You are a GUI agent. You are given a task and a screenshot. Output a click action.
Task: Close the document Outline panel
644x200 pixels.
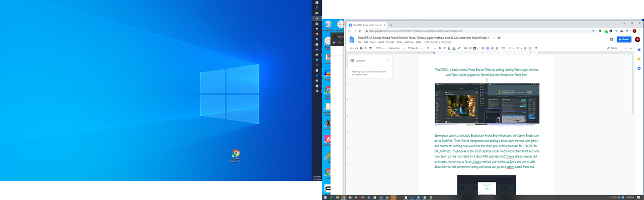point(387,61)
